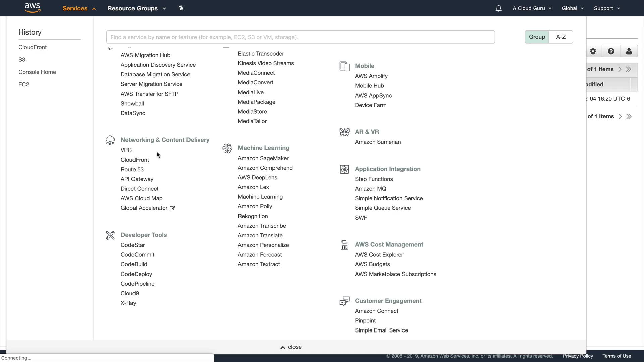Expand the Resource Groups dropdown
The height and width of the screenshot is (362, 644).
pos(137,8)
